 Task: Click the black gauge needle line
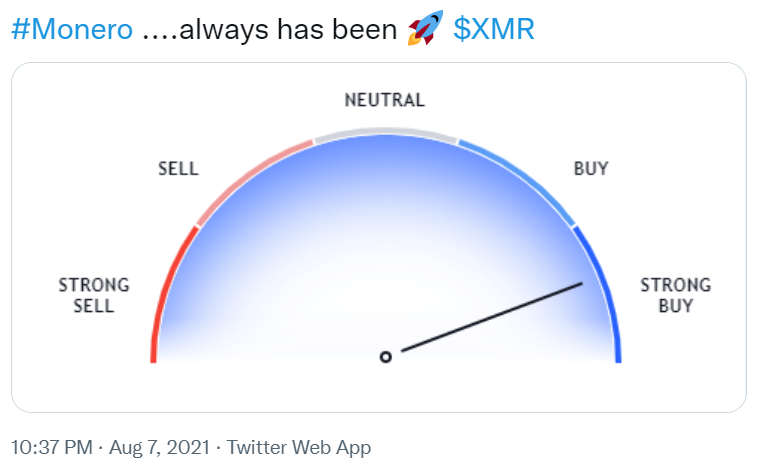click(x=490, y=318)
